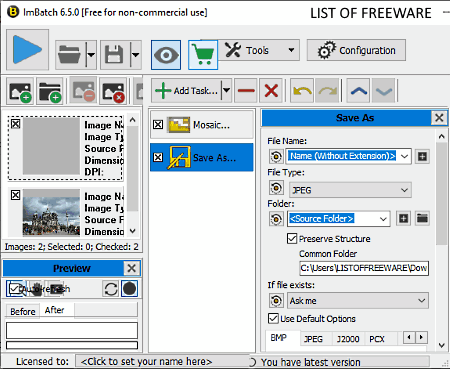Expand the arrow beside the save disk icon
Viewport: 450px width, 369px height.
(136, 55)
